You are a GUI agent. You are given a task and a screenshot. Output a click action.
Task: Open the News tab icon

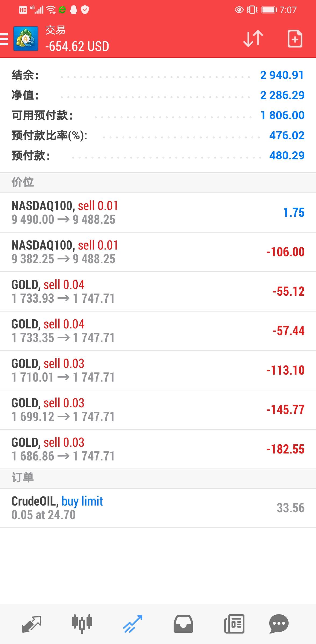click(234, 624)
